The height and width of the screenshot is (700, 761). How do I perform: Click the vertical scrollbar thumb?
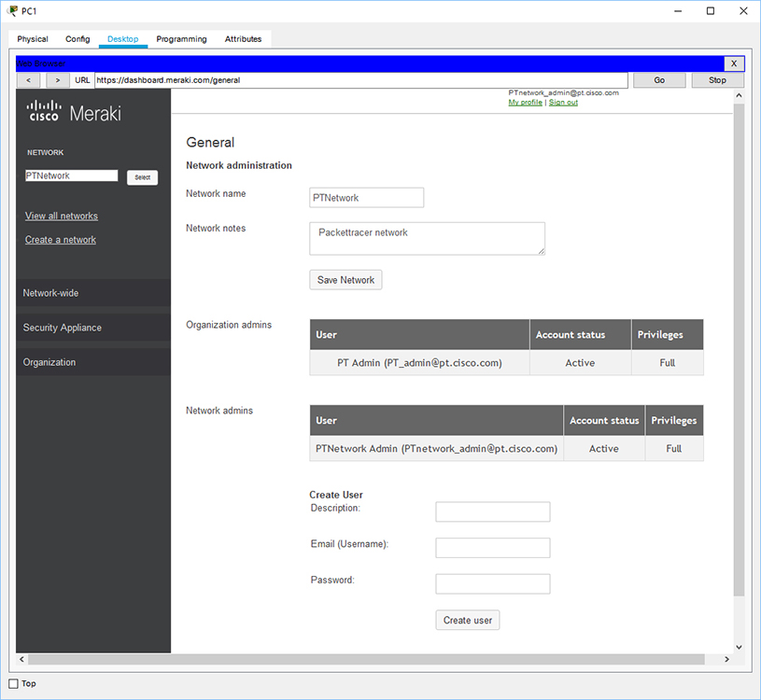[739, 349]
